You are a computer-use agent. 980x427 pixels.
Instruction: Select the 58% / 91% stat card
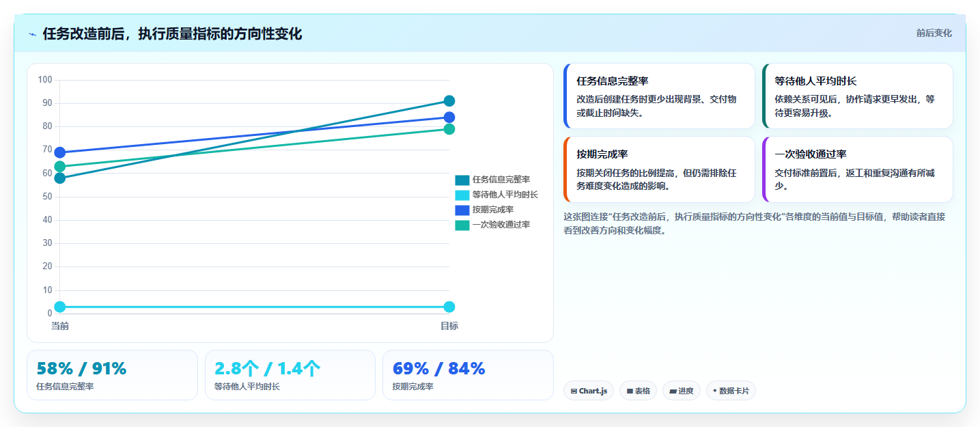[x=112, y=375]
